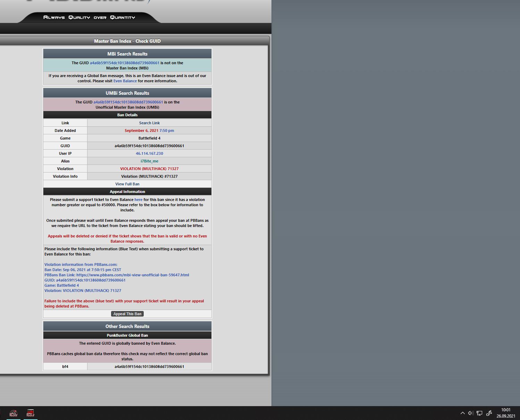
Task: Click the Search Link in Ban Details
Action: (x=149, y=123)
